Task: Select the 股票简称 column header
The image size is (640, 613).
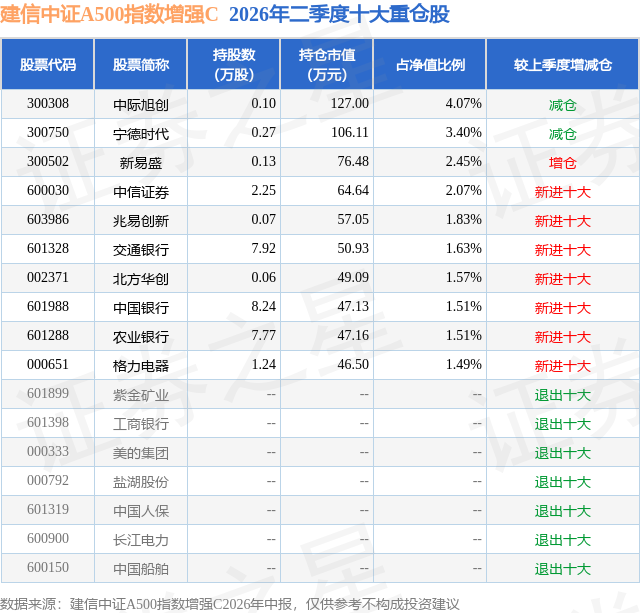Action: pos(141,64)
